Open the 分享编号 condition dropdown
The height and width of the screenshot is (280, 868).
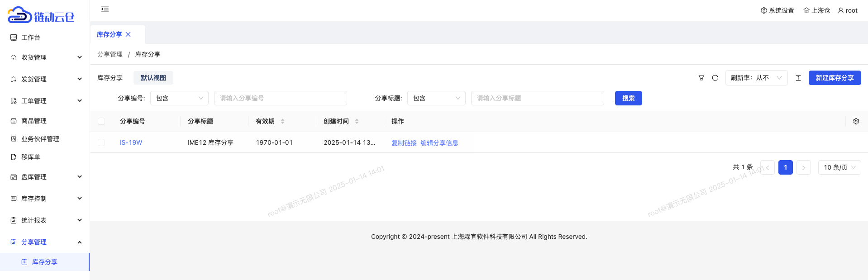point(179,98)
